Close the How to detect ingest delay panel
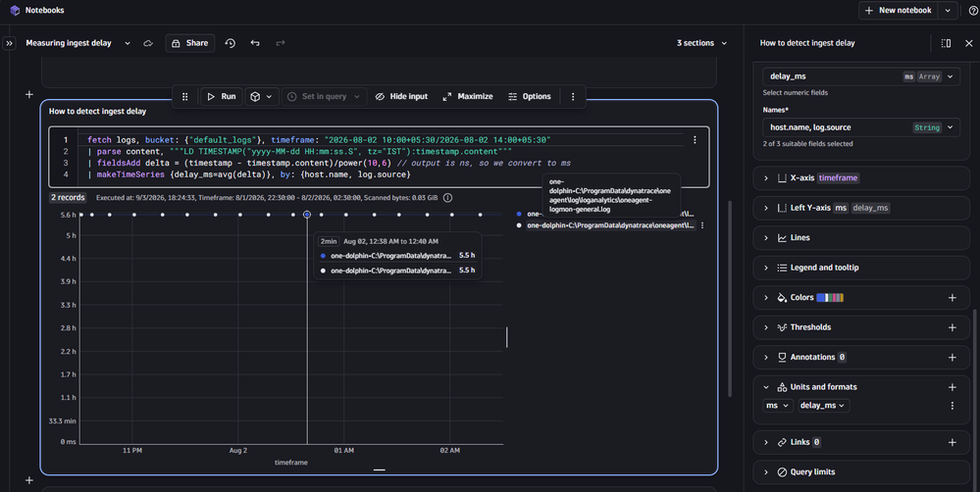980x492 pixels. 969,43
